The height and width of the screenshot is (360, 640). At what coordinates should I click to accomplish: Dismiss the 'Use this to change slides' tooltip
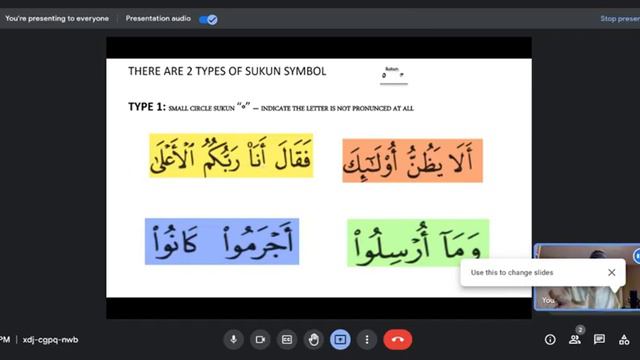tap(611, 272)
